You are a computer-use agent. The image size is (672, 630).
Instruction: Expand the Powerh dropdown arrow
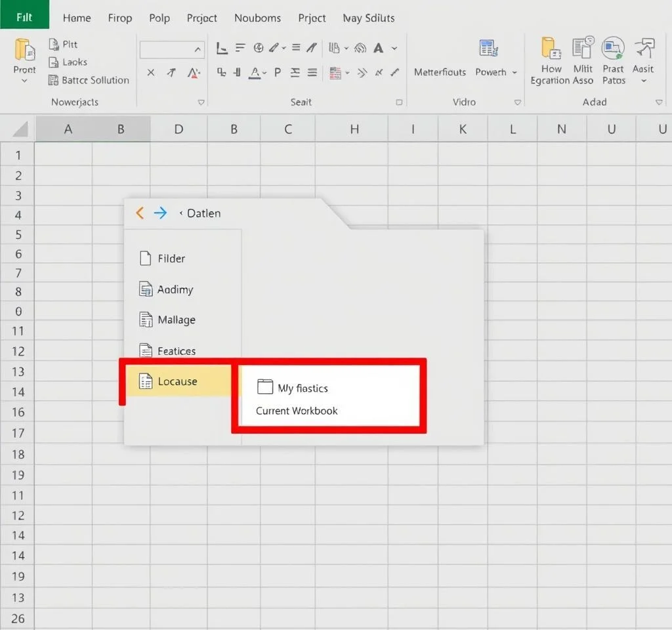coord(514,73)
